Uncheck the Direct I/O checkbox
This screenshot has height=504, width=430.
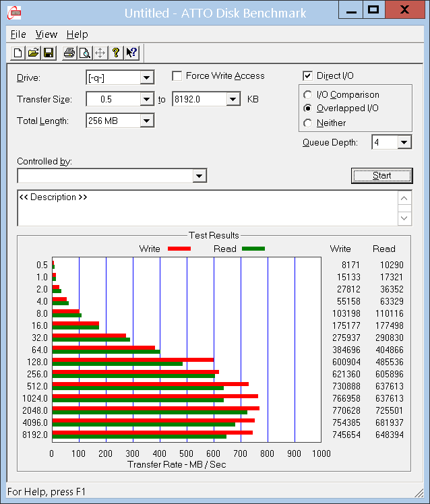point(308,76)
